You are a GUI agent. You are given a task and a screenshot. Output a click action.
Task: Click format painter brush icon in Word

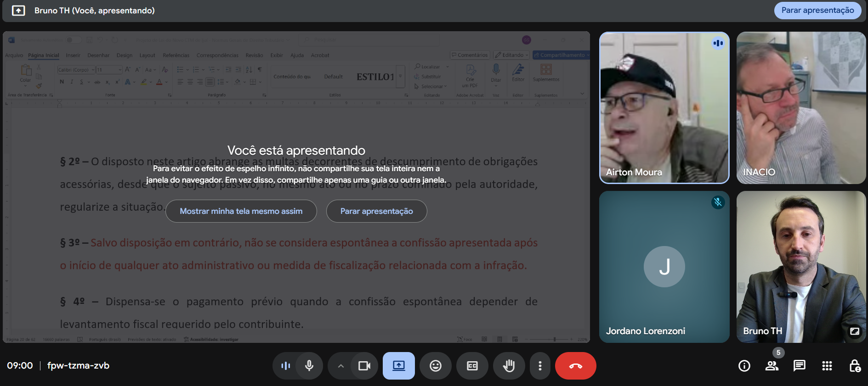(39, 86)
